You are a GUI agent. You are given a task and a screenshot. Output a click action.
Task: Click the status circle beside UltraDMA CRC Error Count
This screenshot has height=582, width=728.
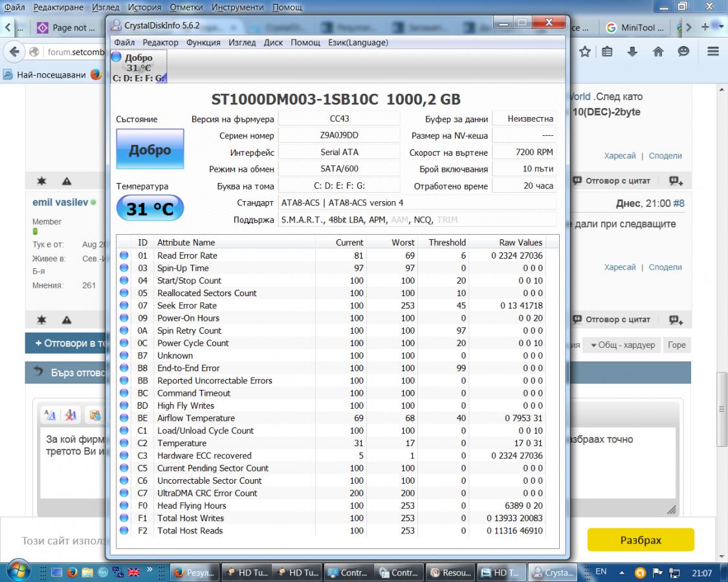(124, 493)
